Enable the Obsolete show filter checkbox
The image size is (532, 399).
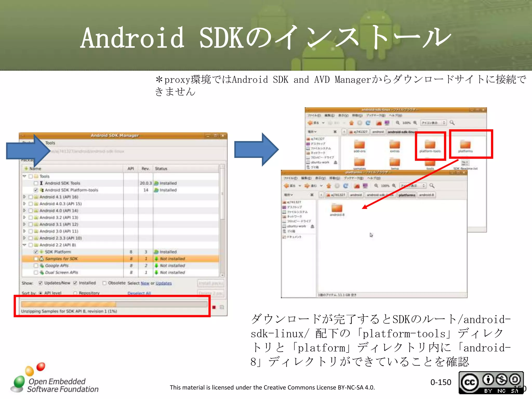point(104,283)
